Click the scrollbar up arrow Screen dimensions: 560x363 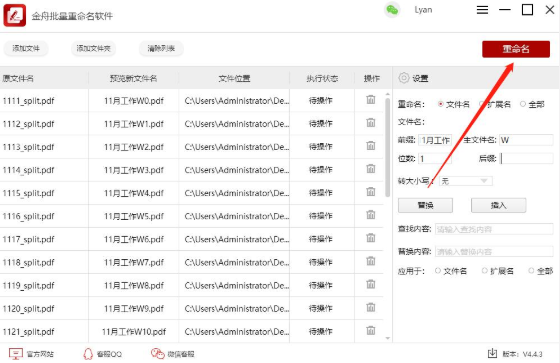coord(388,94)
